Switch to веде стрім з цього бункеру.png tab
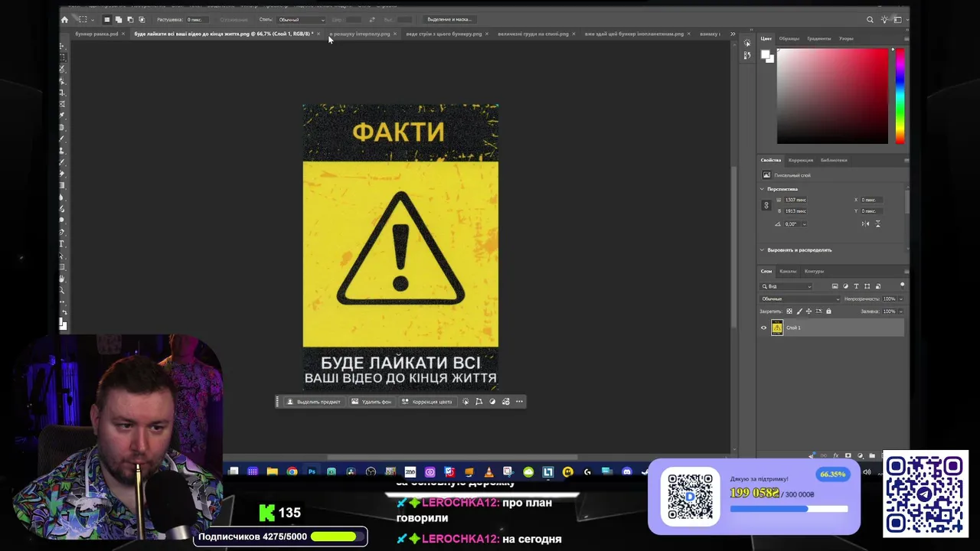This screenshot has height=551, width=980. [444, 34]
